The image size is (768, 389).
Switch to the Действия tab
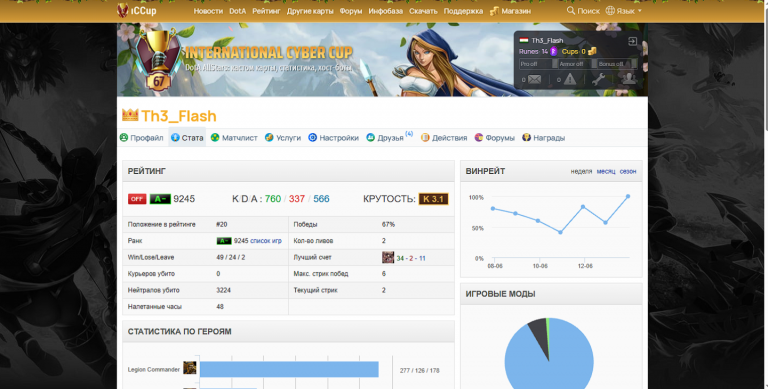pos(444,138)
